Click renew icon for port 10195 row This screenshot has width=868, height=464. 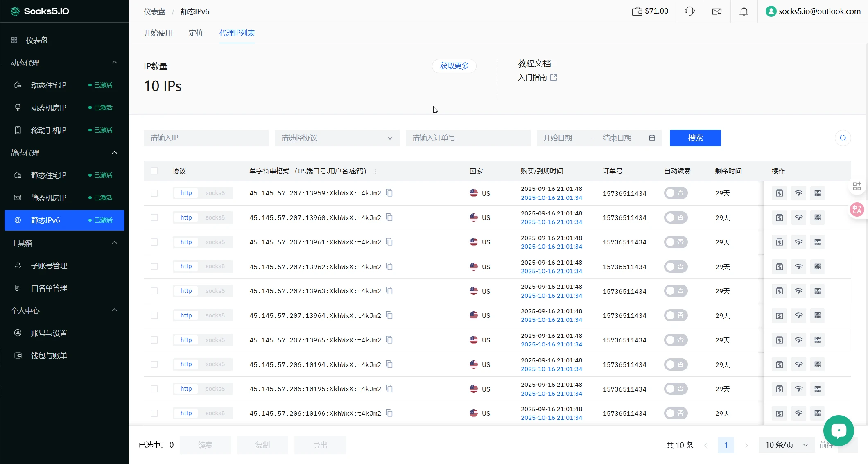[780, 389]
